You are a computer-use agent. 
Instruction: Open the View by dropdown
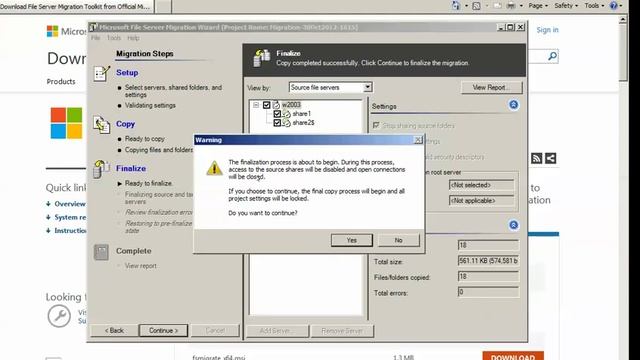tap(367, 87)
